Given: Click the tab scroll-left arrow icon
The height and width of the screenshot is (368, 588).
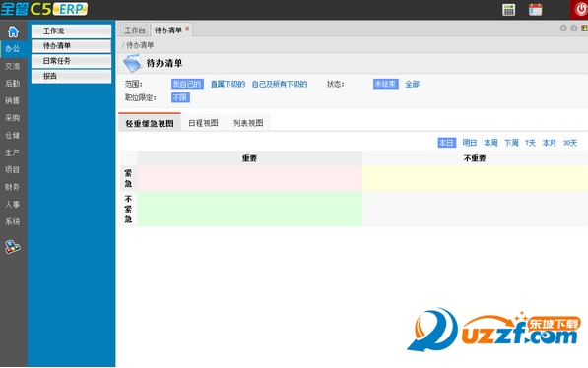Looking at the screenshot, I should [563, 29].
